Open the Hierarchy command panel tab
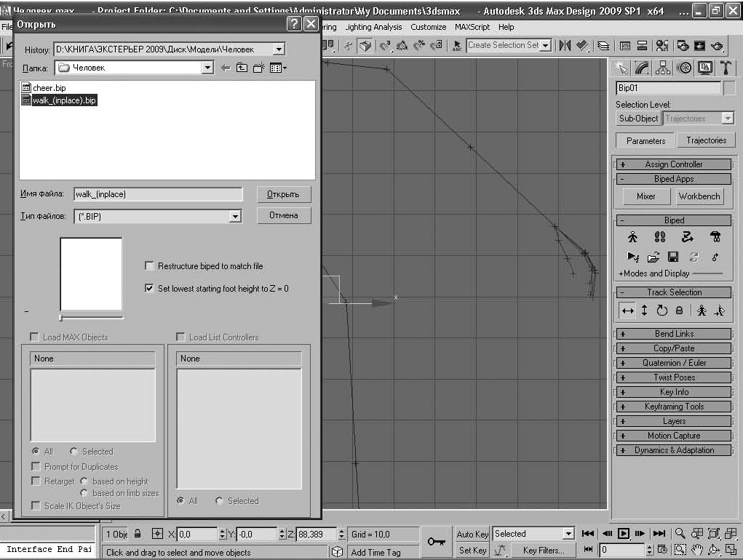 pyautogui.click(x=663, y=67)
